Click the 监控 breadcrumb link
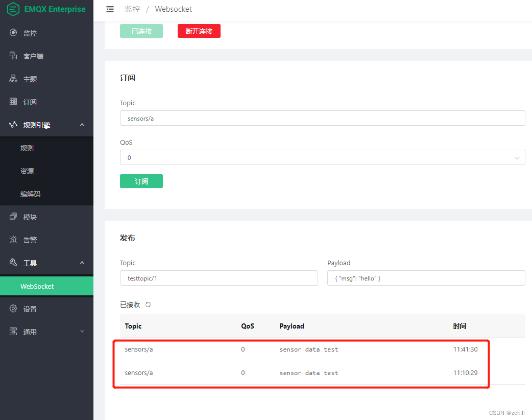Screen dimensions: 532x420 click(132, 9)
